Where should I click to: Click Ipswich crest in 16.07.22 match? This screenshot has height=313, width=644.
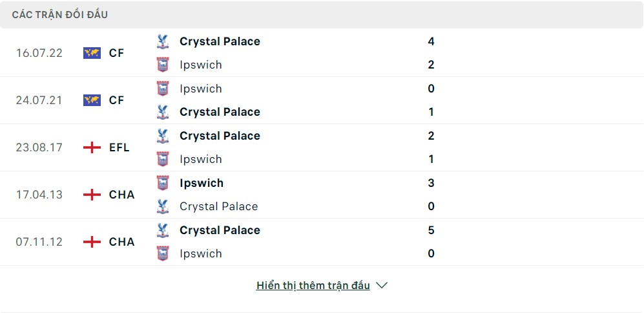tap(163, 65)
